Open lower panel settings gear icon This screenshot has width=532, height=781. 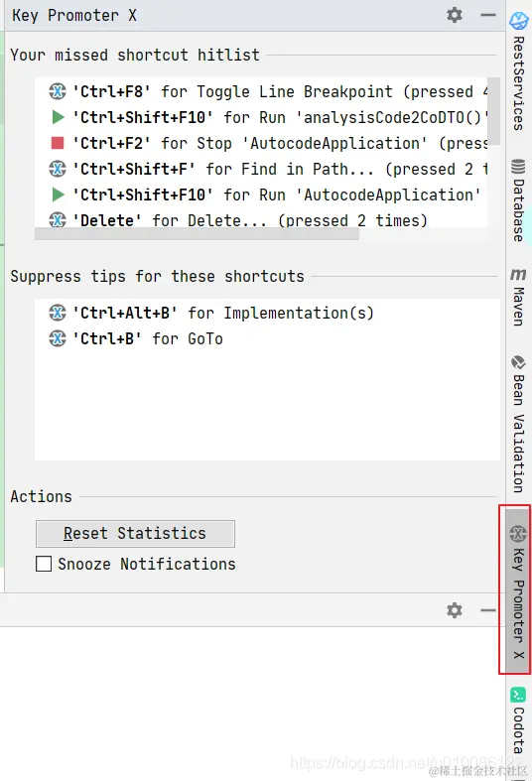[x=454, y=610]
